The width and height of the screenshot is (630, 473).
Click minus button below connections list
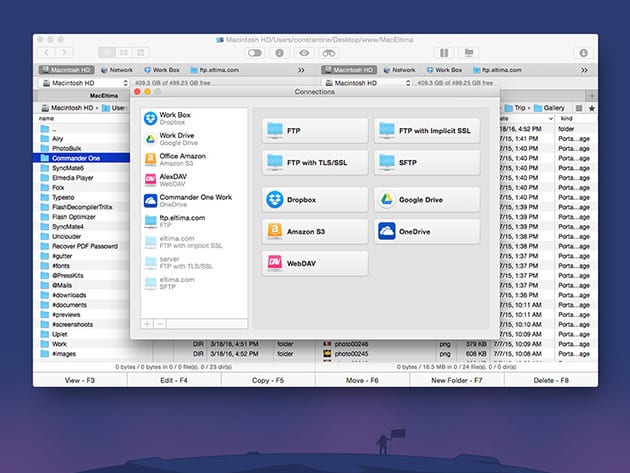tap(160, 324)
